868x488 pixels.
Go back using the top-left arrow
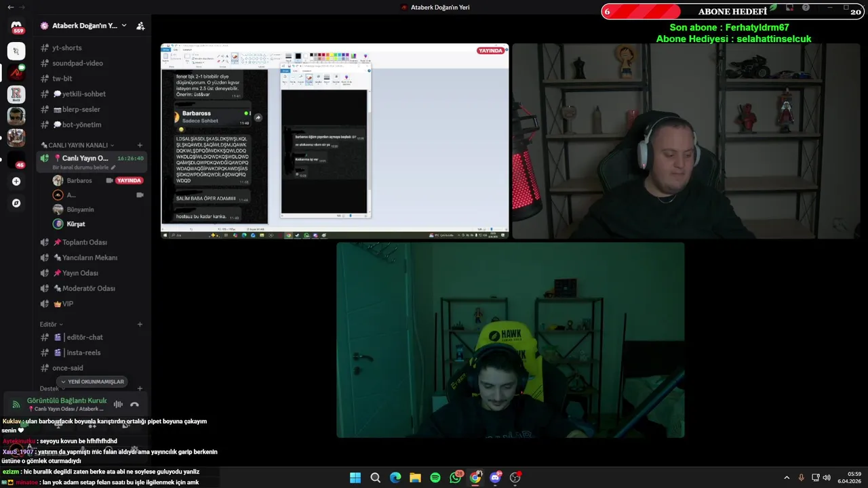click(10, 7)
